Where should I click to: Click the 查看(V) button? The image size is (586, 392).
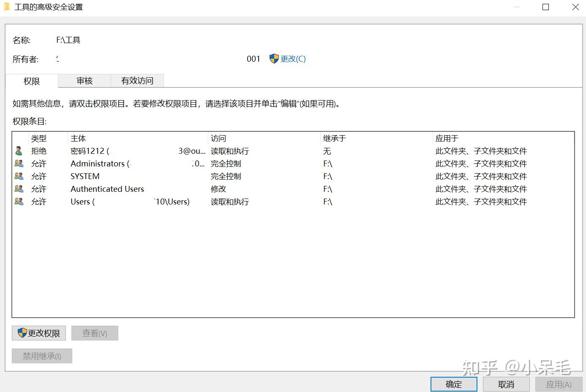(95, 333)
